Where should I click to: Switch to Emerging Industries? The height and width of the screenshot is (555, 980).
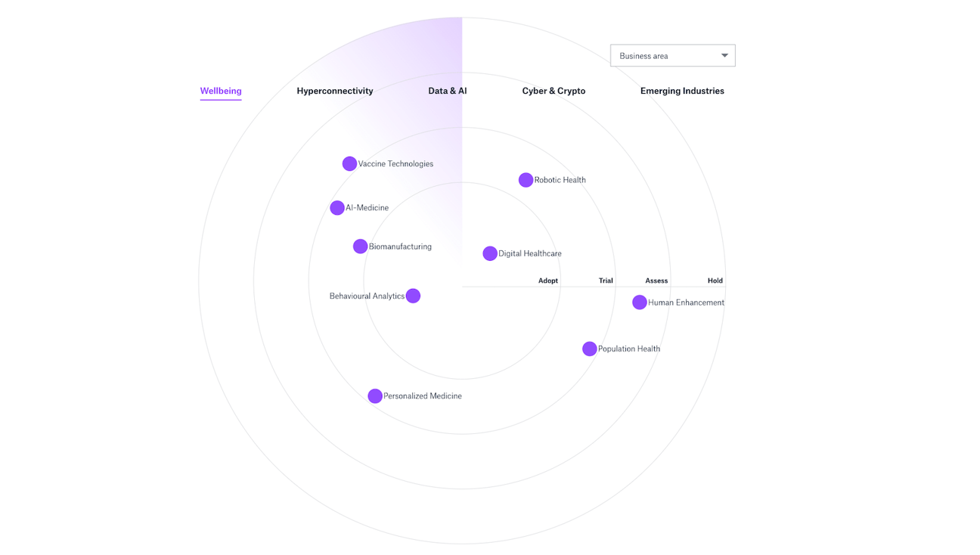click(682, 91)
